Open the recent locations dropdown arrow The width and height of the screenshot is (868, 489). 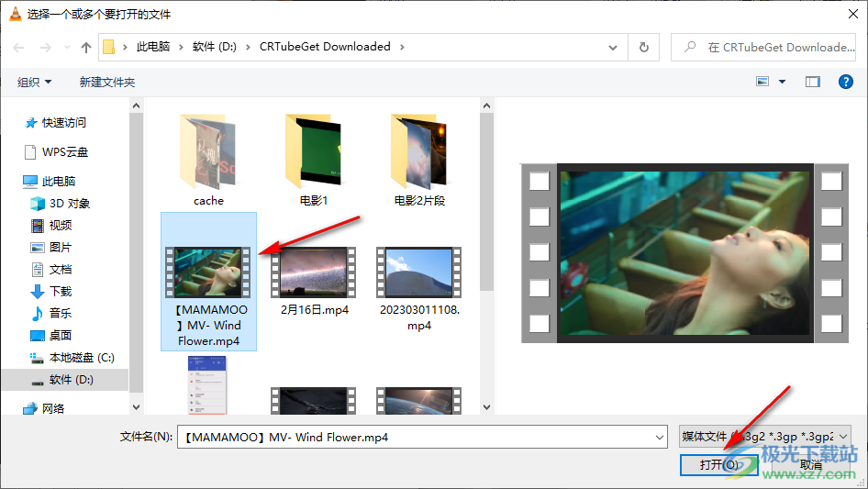67,48
